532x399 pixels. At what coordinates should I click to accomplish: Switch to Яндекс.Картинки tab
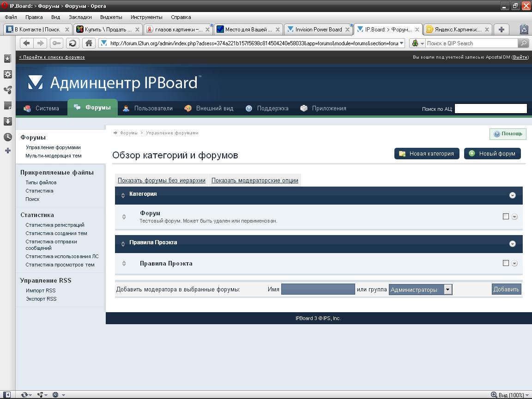coord(458,30)
